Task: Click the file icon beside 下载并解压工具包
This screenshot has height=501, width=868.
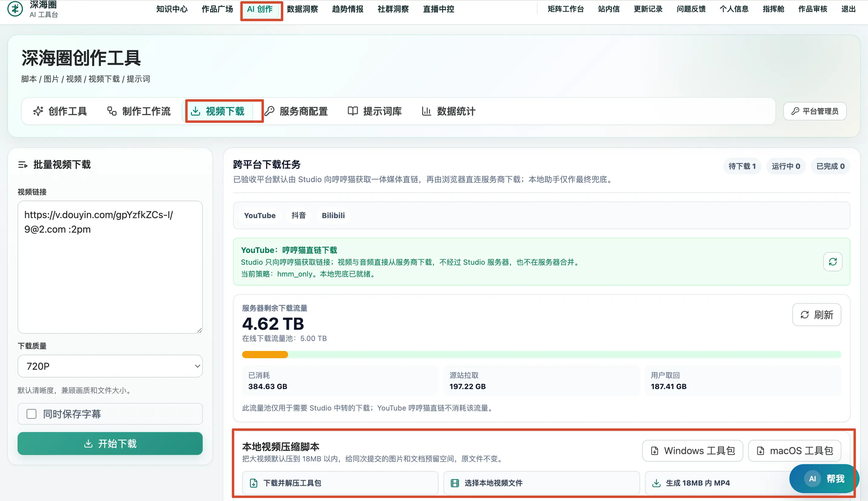Action: click(x=254, y=483)
